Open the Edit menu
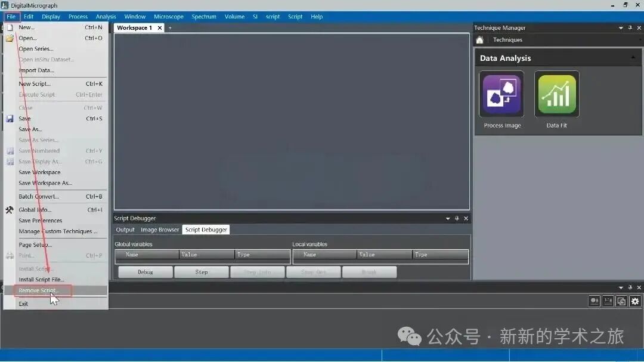Viewport: 644px width, 362px height. click(x=29, y=17)
